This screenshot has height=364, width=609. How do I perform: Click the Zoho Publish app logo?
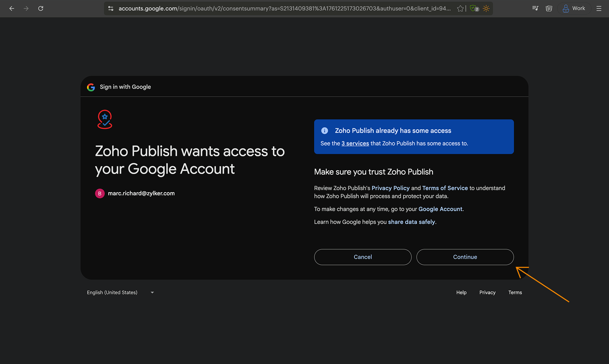(105, 120)
